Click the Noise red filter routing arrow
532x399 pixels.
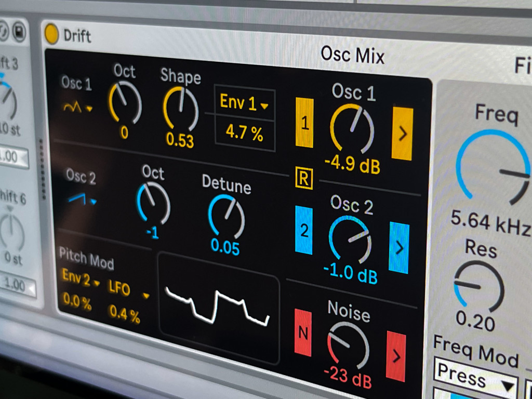tap(396, 357)
